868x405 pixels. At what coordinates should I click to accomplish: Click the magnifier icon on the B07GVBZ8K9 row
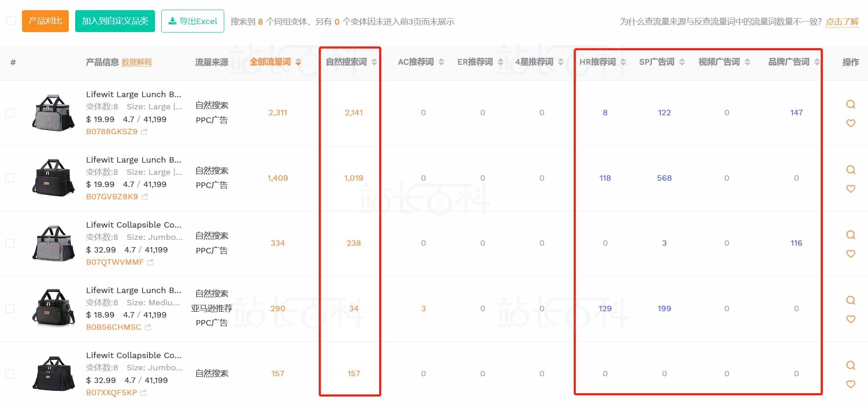point(850,170)
